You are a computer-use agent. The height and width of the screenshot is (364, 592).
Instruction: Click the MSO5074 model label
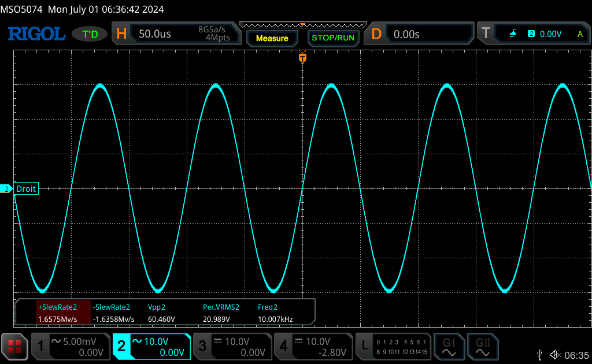(x=21, y=9)
